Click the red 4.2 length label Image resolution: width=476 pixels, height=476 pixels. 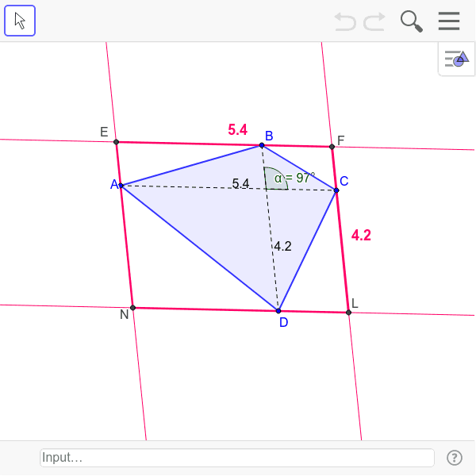(361, 236)
